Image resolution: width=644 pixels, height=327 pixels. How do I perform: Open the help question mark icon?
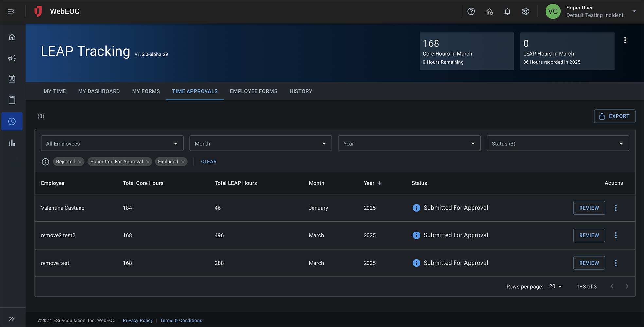pos(471,11)
